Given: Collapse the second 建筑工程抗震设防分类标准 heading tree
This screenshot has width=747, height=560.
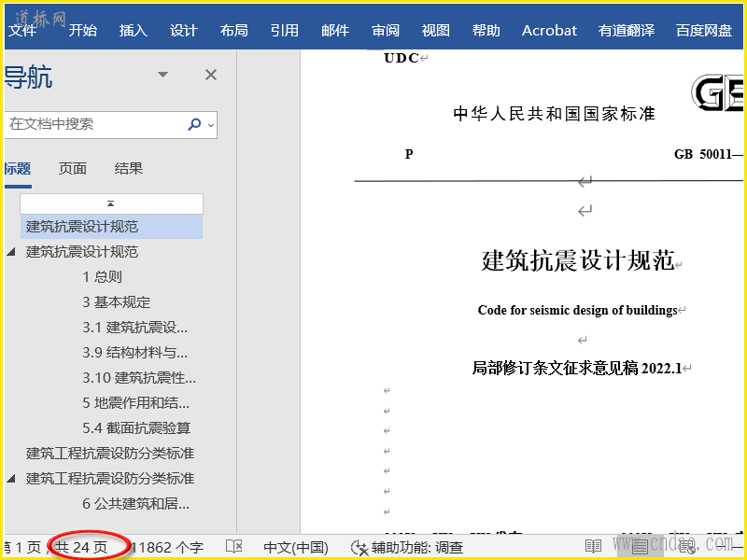Looking at the screenshot, I should tap(11, 479).
